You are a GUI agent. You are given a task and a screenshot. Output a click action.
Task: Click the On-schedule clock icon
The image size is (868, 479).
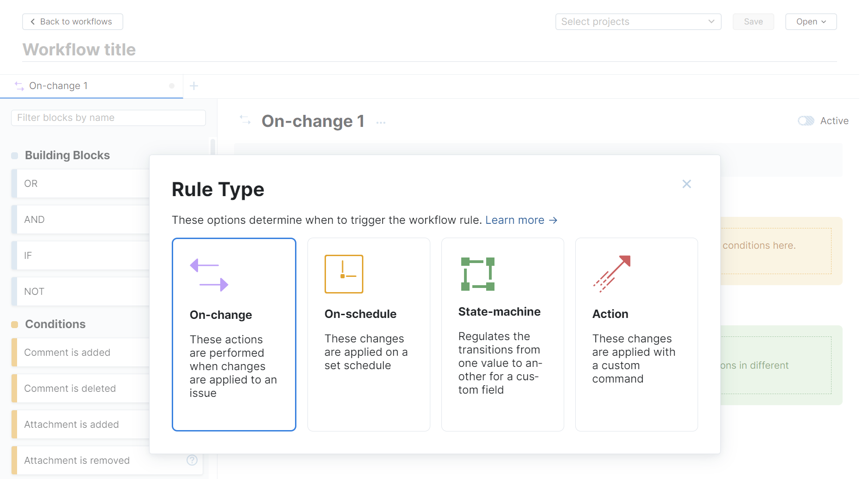coord(344,274)
